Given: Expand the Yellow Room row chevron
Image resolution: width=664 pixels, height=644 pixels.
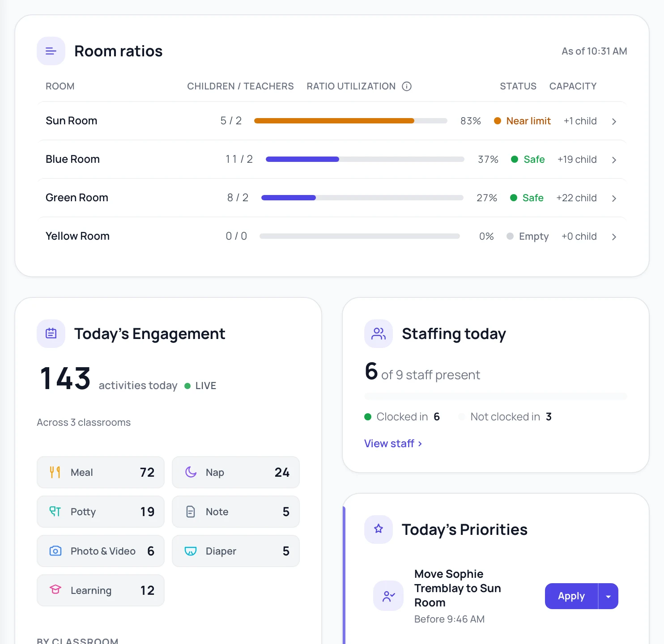Looking at the screenshot, I should click(x=614, y=237).
